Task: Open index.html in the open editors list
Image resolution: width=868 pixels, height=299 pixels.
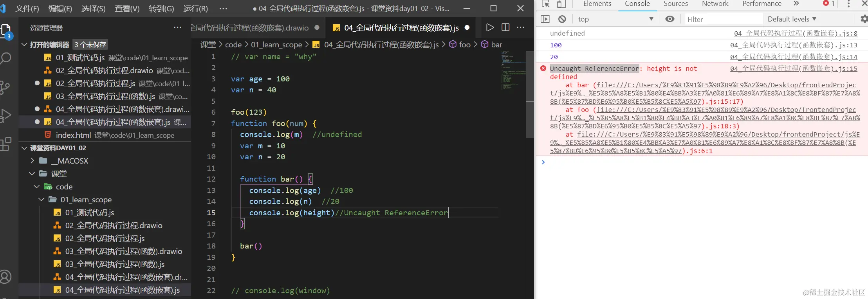Action: point(105,135)
